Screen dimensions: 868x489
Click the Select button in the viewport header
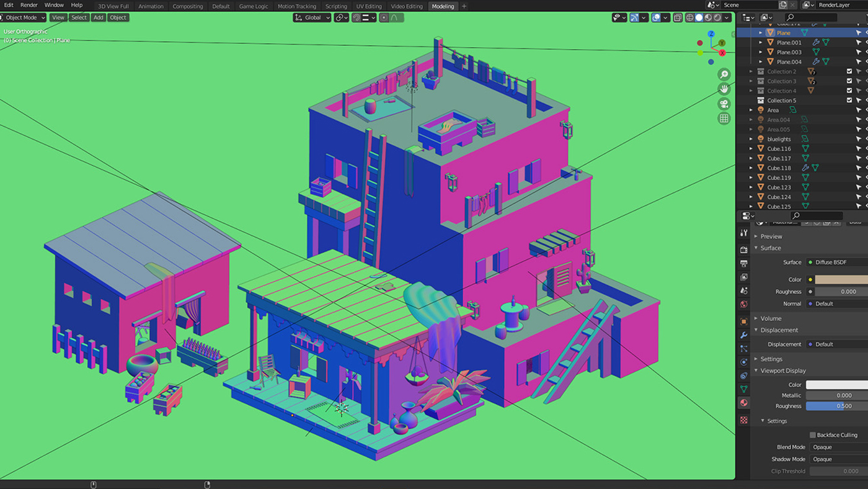click(x=79, y=17)
